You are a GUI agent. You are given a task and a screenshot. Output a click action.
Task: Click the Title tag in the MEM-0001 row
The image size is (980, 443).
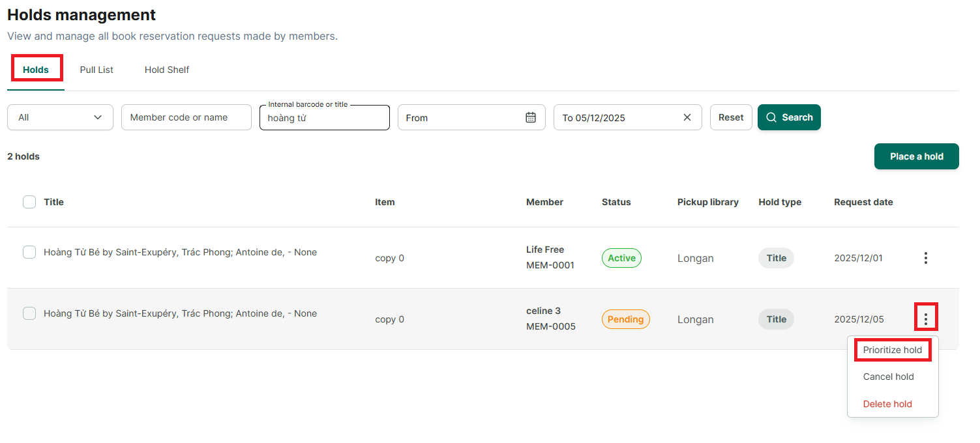tap(776, 258)
